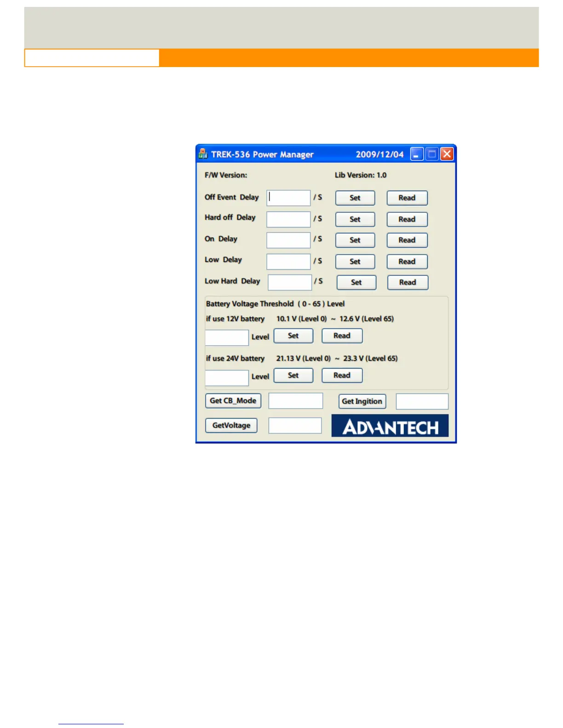Click the 'F/W Version:' label
This screenshot has width=563, height=728.
(226, 175)
